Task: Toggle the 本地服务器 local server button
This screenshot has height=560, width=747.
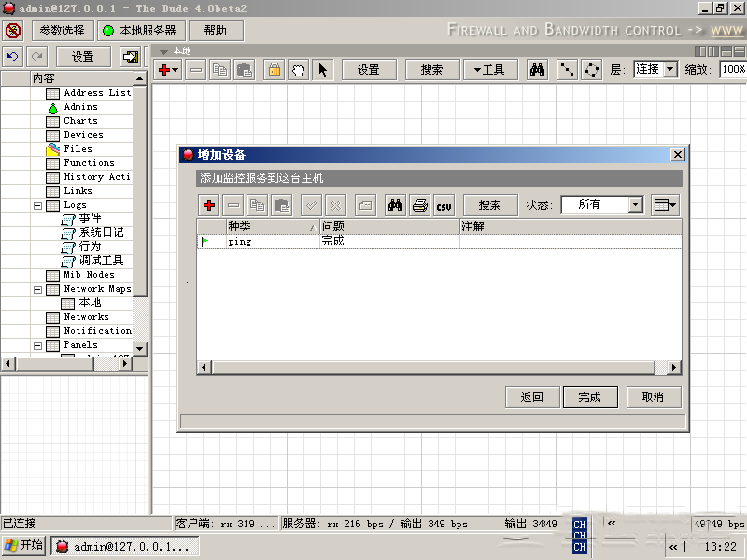Action: [x=139, y=31]
